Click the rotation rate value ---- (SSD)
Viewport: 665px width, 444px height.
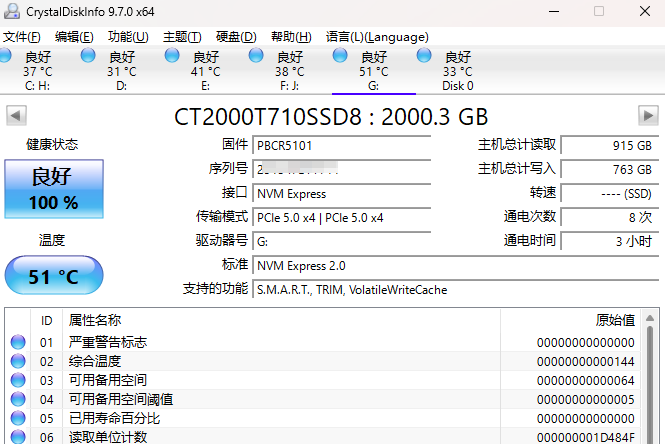click(x=610, y=193)
